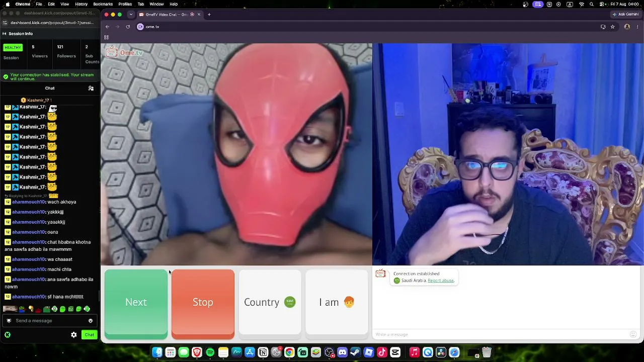Open the Chrome menu in menu bar
The image size is (644, 362).
23,4
